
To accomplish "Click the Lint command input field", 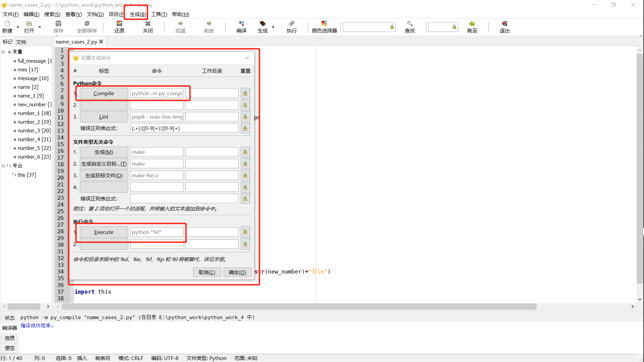I will tap(157, 117).
